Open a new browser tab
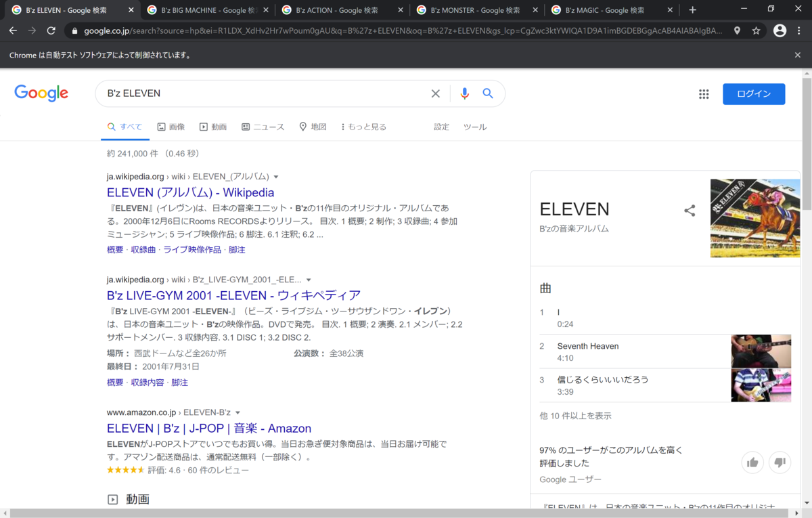Viewport: 812px width, 518px height. (692, 9)
